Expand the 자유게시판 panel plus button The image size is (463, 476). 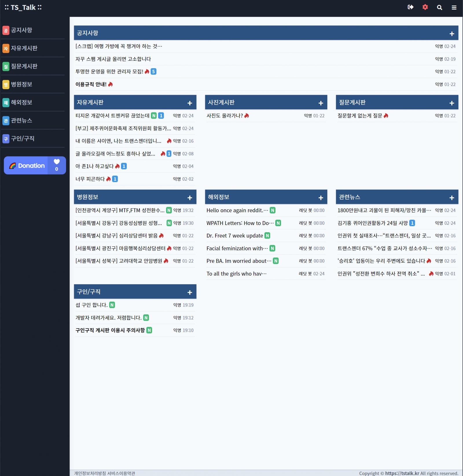pos(190,103)
